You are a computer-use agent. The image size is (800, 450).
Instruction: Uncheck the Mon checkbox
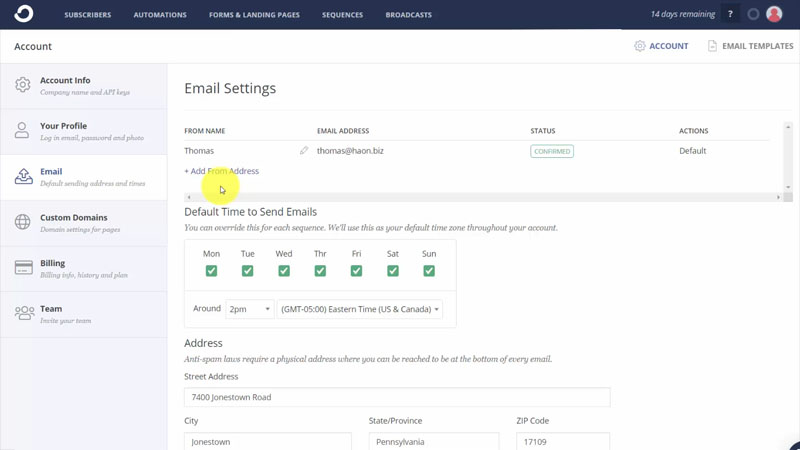click(x=211, y=271)
